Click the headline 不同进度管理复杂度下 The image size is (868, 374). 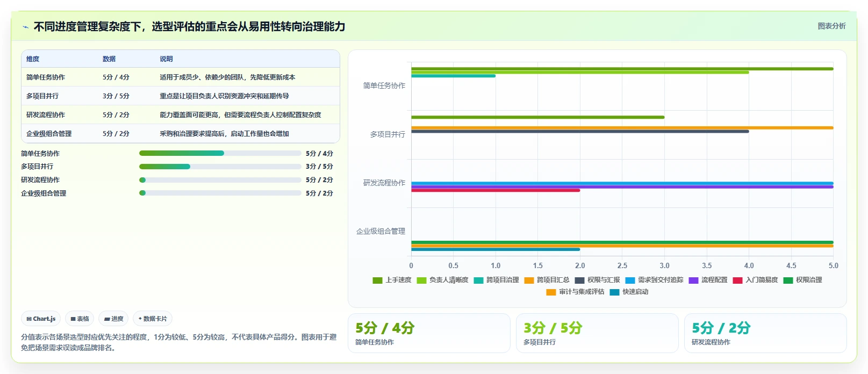[189, 26]
